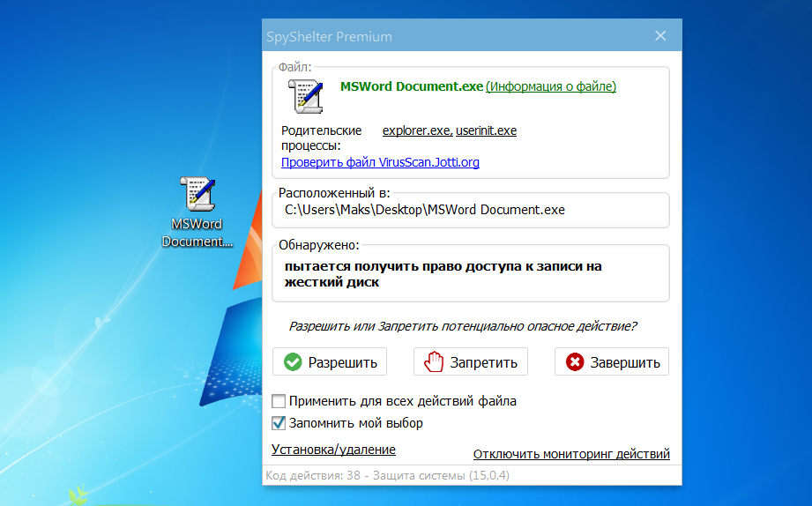The height and width of the screenshot is (506, 812).
Task: Click the Разрешить или Запретить question text
Action: click(x=463, y=326)
